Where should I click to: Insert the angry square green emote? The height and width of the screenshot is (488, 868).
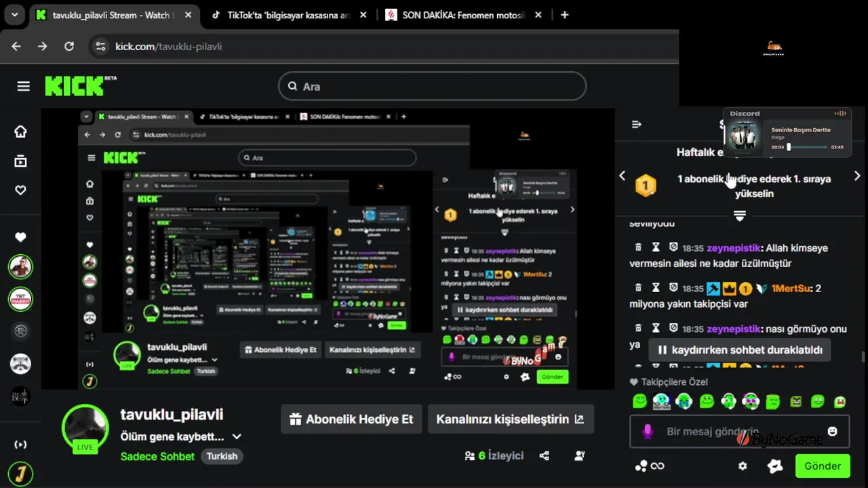pyautogui.click(x=795, y=401)
